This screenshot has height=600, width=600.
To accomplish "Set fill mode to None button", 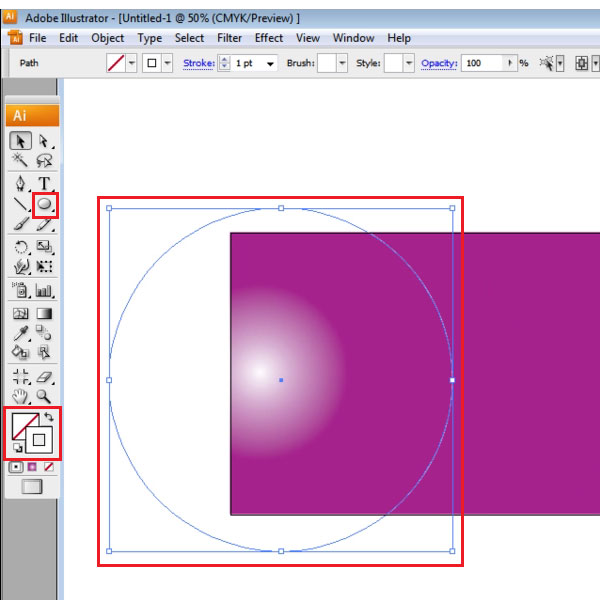I will coord(49,467).
